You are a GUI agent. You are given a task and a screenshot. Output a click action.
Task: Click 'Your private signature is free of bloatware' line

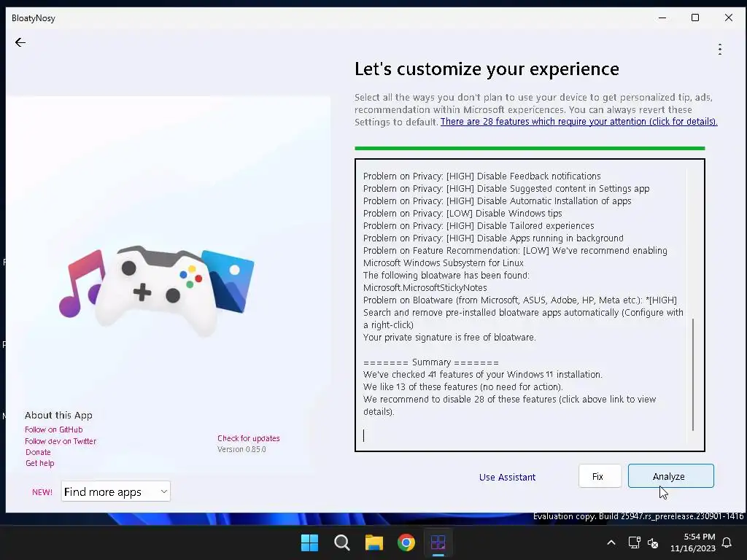[x=449, y=337]
